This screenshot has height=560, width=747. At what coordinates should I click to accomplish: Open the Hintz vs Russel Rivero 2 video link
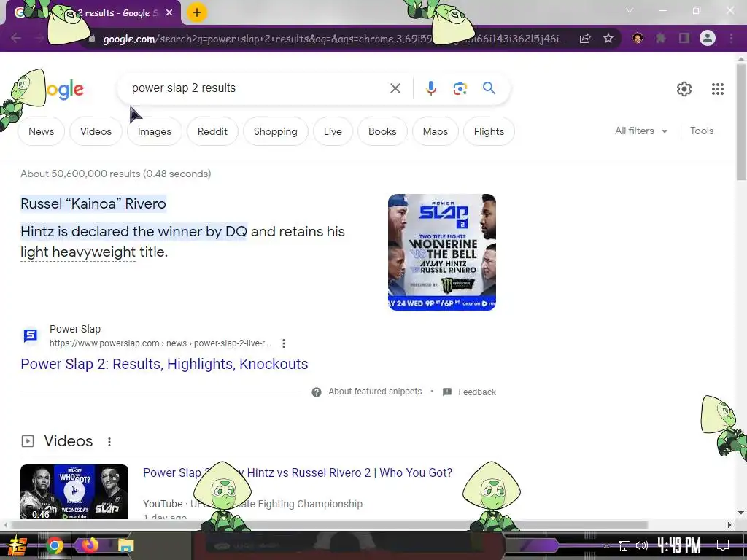coord(298,472)
